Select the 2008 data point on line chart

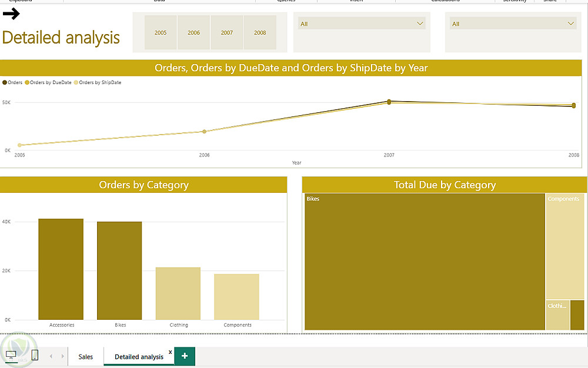(x=574, y=106)
